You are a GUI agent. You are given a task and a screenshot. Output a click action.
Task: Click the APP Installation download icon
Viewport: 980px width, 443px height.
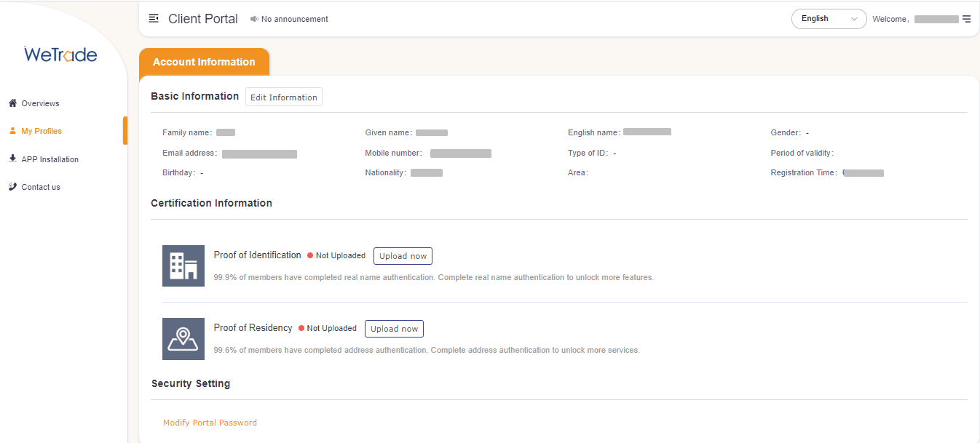coord(12,159)
